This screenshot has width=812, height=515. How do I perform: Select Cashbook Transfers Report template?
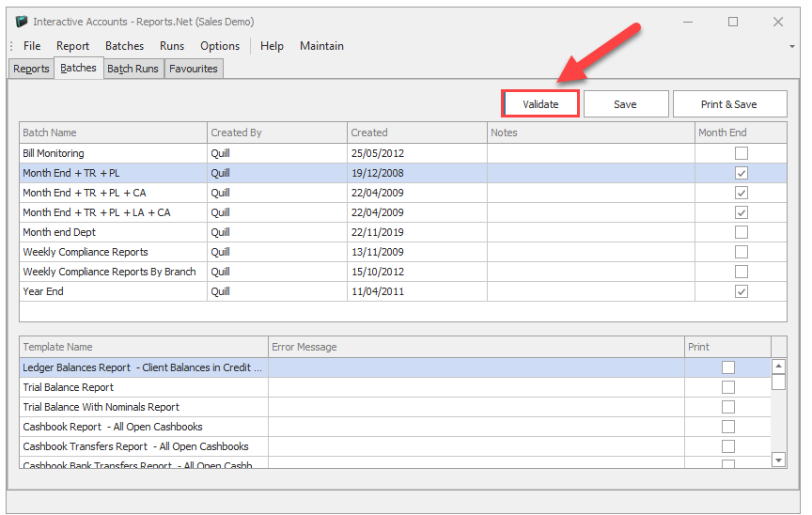pyautogui.click(x=395, y=446)
